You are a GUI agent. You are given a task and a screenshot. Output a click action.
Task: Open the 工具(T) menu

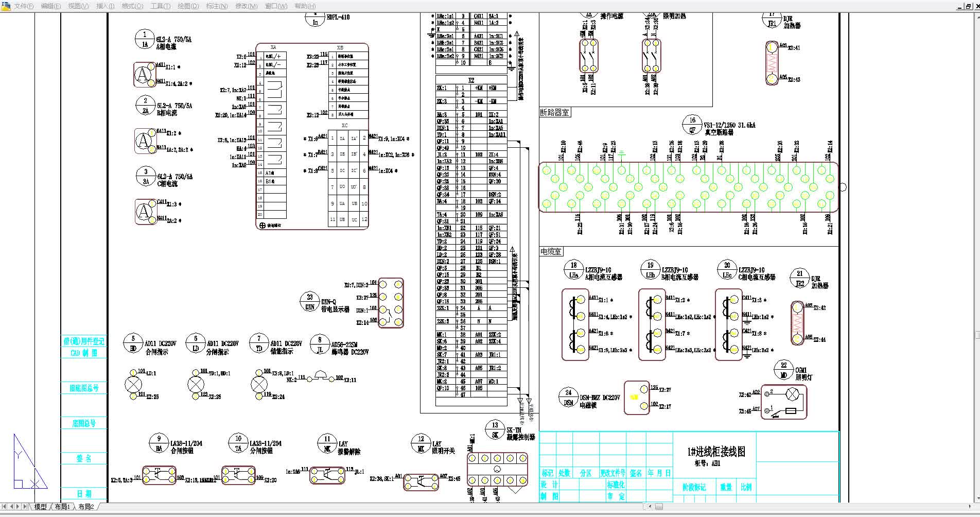click(161, 6)
